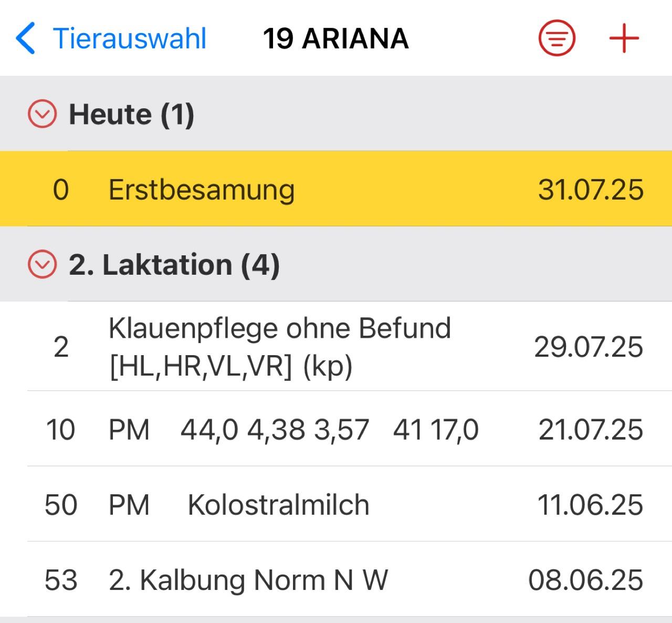672x623 pixels.
Task: Tap the blue back chevron
Action: tap(25, 38)
